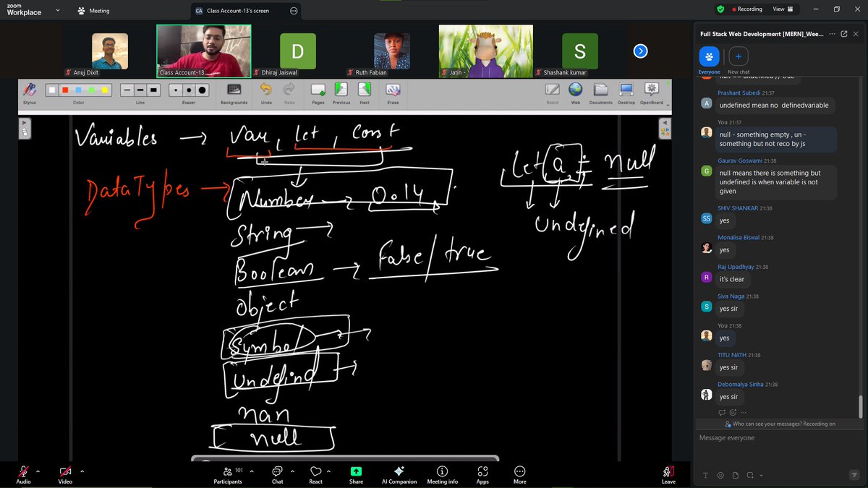This screenshot has height=488, width=868.
Task: Open View layout dropdown
Action: point(785,9)
